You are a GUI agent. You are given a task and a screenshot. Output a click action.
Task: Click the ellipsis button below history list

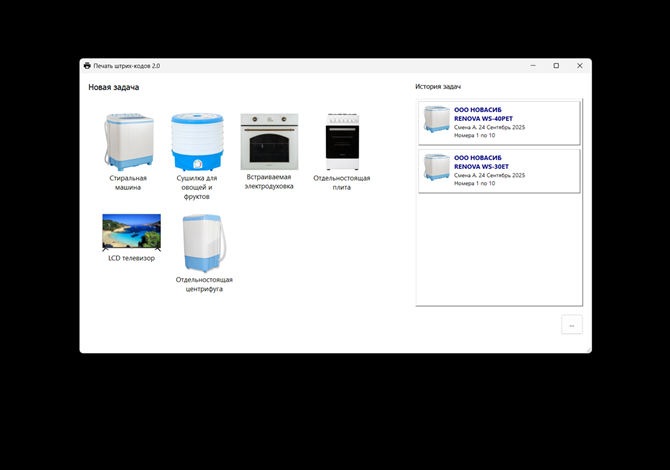pyautogui.click(x=572, y=325)
